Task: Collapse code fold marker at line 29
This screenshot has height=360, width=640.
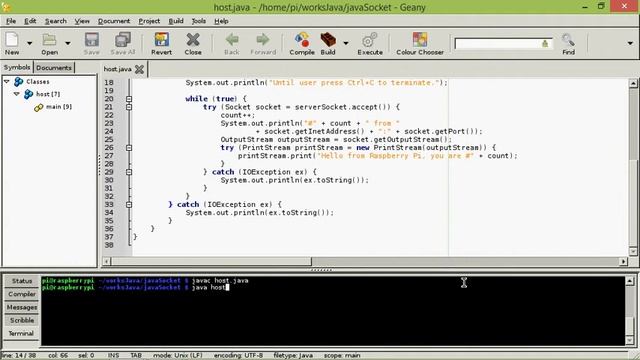Action: point(129,172)
